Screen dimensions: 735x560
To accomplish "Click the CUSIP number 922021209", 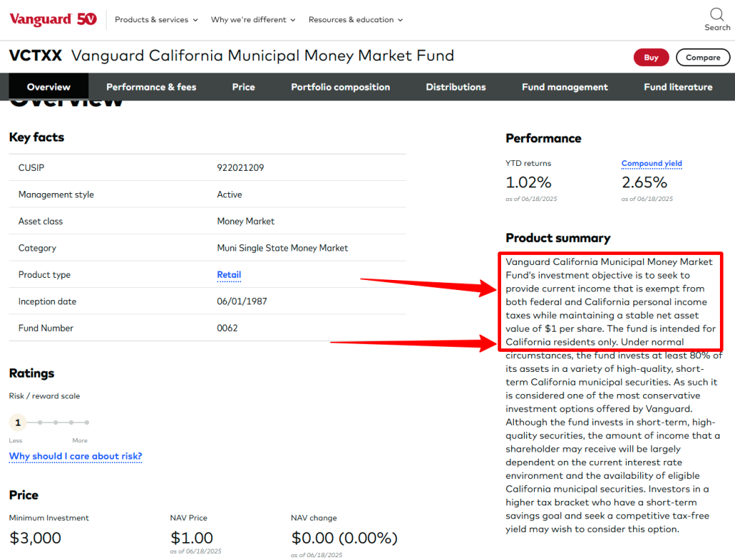I will click(240, 168).
